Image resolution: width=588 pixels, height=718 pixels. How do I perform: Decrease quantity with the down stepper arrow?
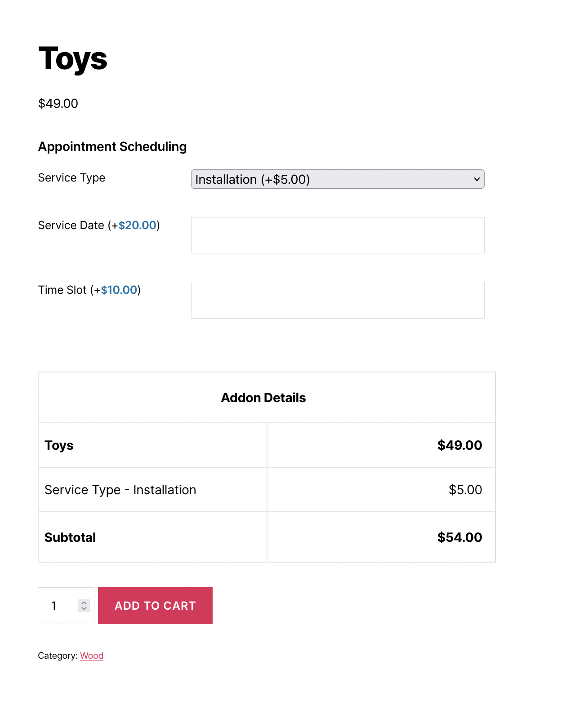point(84,609)
